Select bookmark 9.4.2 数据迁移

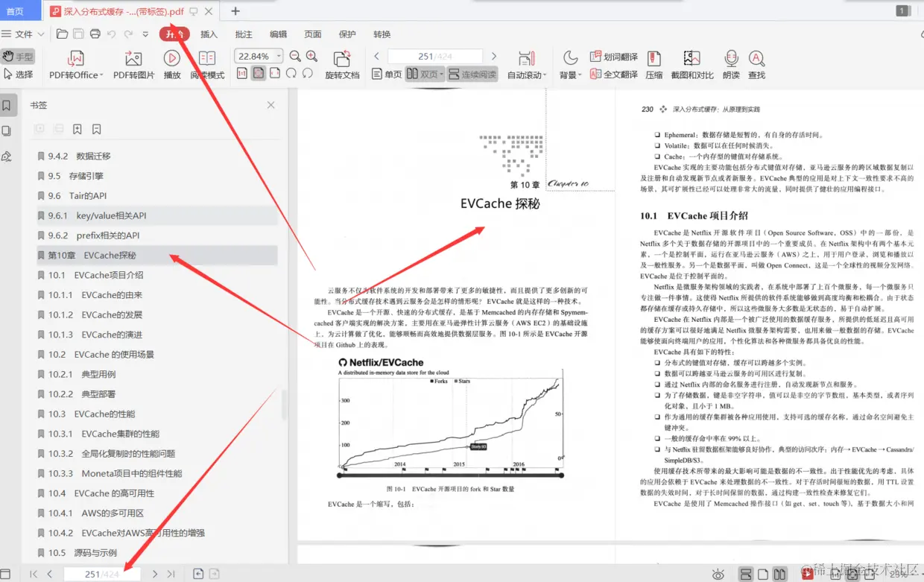pos(156,156)
